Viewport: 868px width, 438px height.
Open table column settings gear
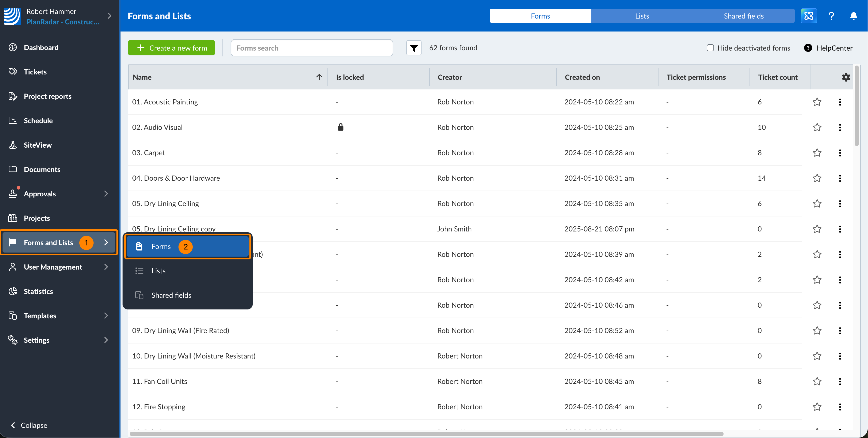tap(846, 77)
